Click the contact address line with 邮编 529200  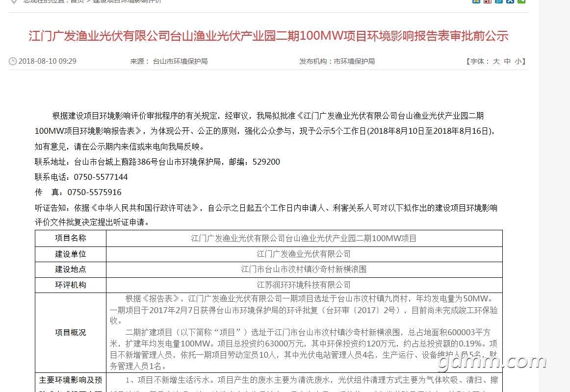coord(157,162)
